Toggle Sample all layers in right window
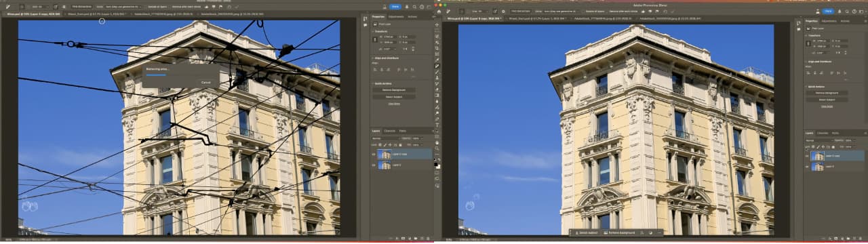 [593, 12]
